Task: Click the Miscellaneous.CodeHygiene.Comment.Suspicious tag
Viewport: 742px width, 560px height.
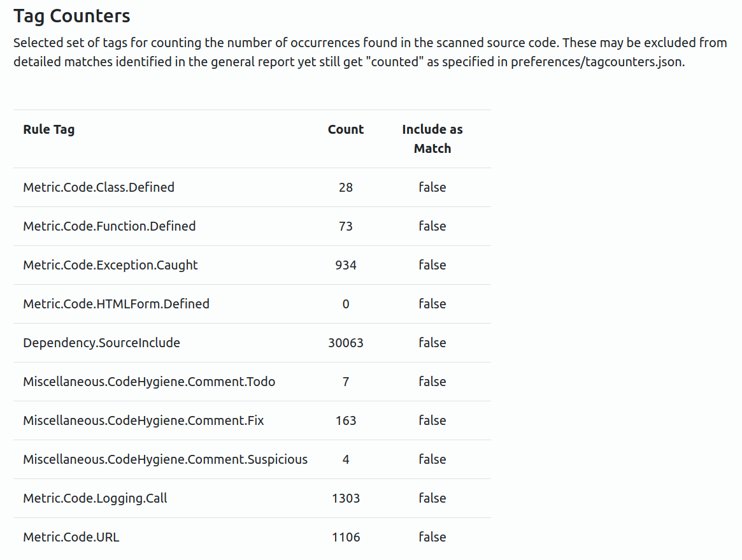Action: point(165,459)
